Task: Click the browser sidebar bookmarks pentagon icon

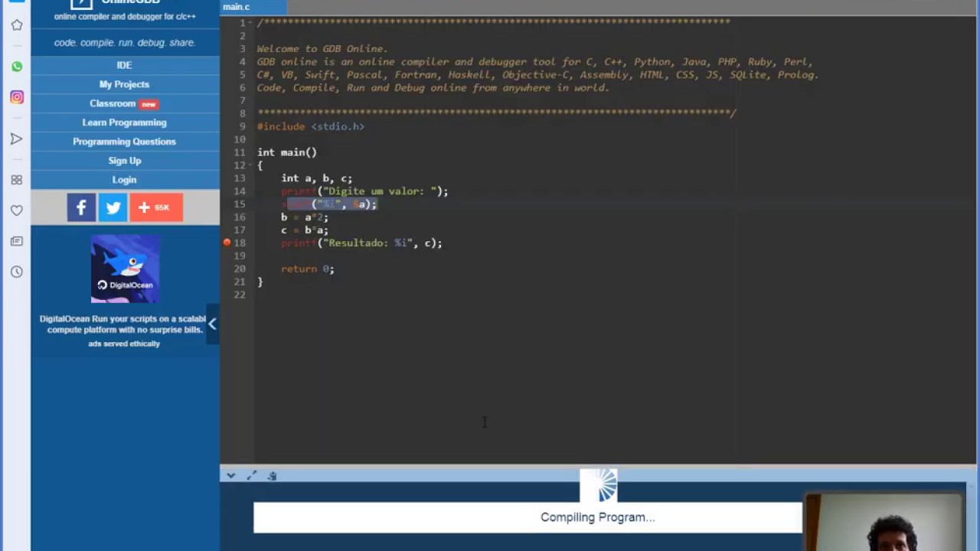Action: (x=16, y=25)
